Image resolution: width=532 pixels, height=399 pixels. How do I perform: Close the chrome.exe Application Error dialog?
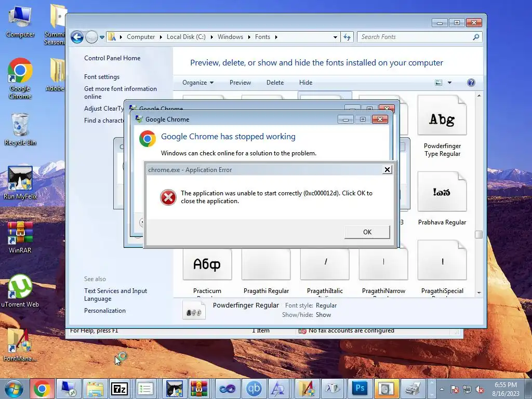(387, 170)
